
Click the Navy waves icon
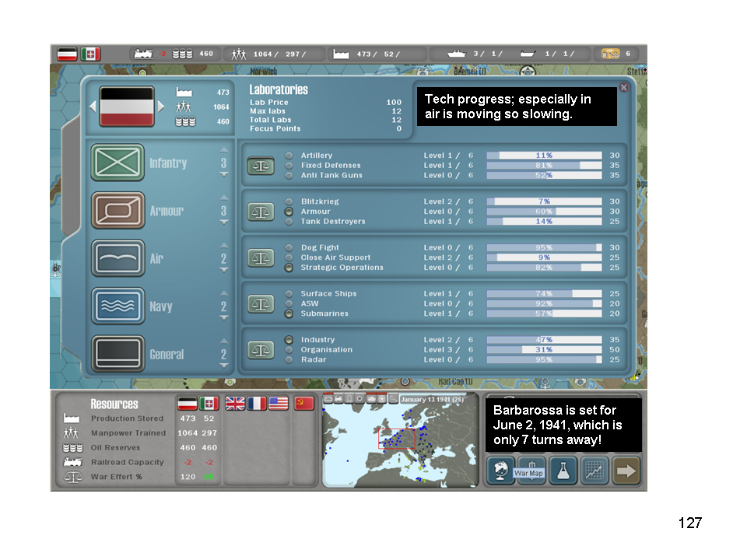click(117, 306)
